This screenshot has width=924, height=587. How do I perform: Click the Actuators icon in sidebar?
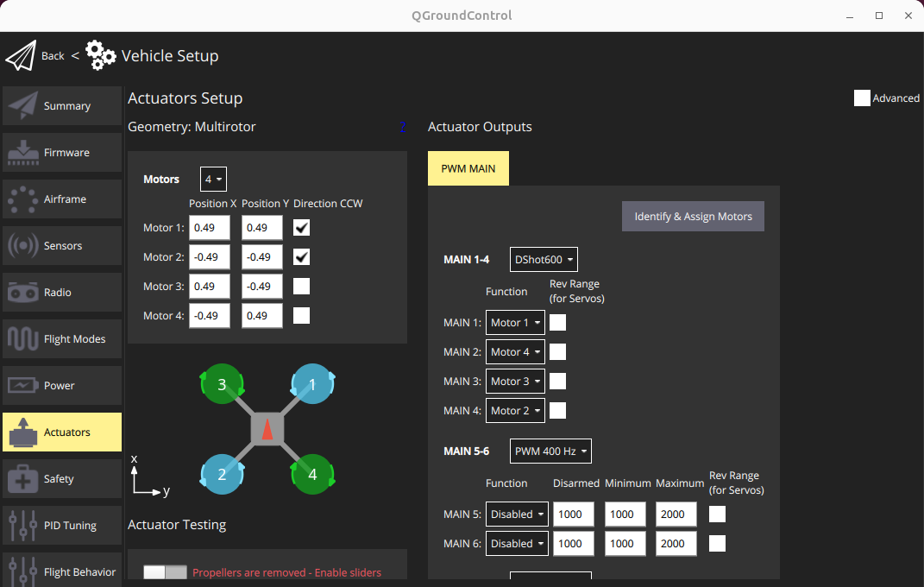(x=23, y=432)
